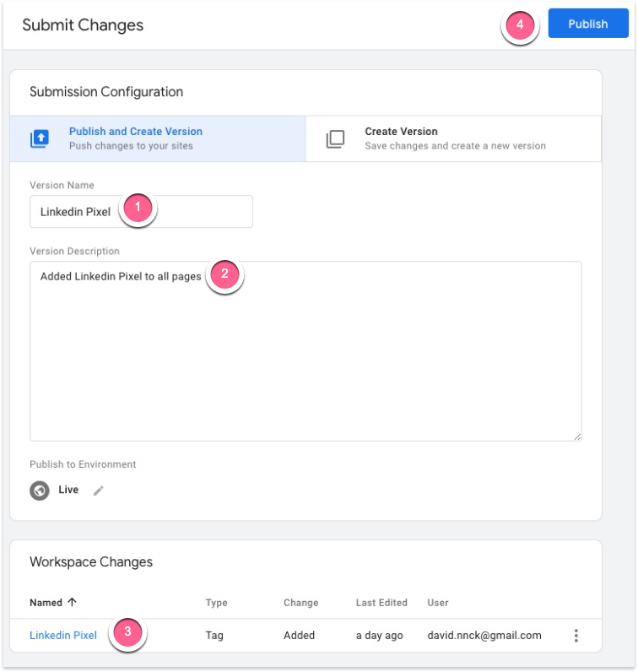This screenshot has width=638, height=672.
Task: Click the blue Publish button
Action: (587, 24)
